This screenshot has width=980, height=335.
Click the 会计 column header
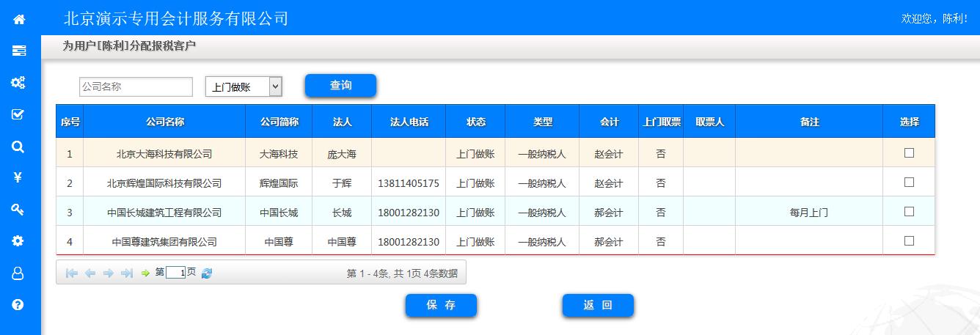tap(609, 121)
